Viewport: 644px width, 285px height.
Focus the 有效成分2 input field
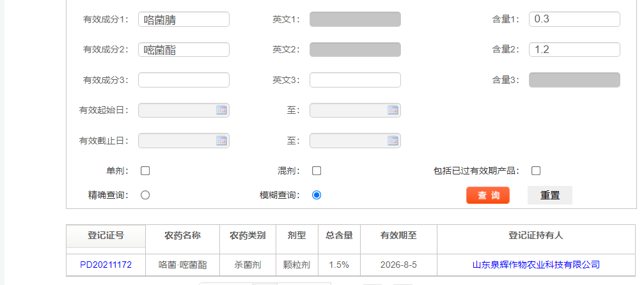tap(184, 50)
